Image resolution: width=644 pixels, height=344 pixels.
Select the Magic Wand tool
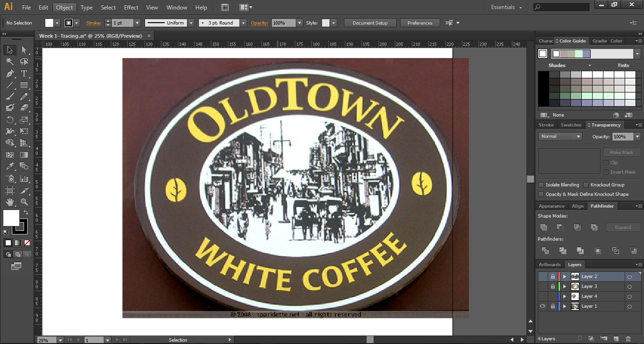click(9, 62)
